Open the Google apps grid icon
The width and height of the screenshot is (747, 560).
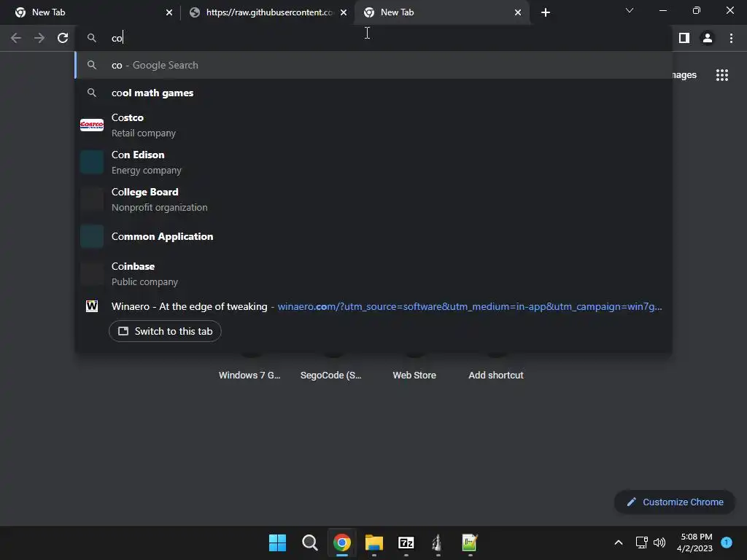click(722, 75)
